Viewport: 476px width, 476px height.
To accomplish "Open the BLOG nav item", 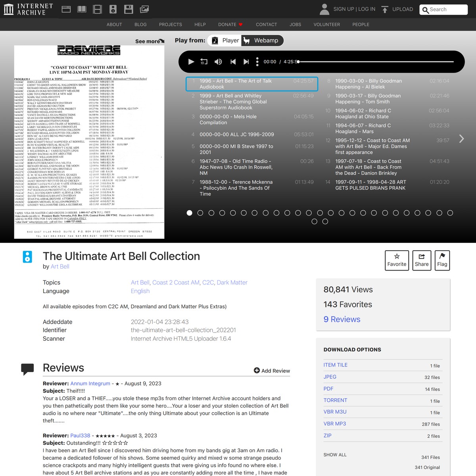I will 140,25.
